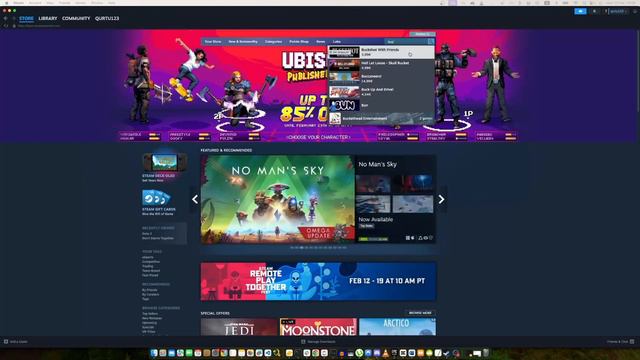Open New Releases in Browse Categories
This screenshot has height=360, width=640.
(x=152, y=318)
